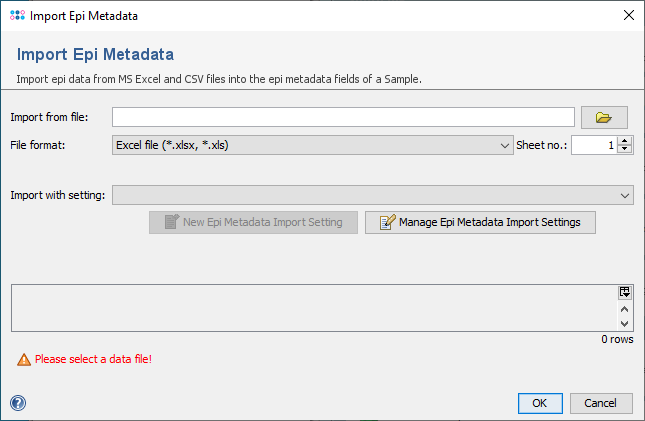Click the table column menu icon
Viewport: 645px width, 421px height.
tap(625, 292)
